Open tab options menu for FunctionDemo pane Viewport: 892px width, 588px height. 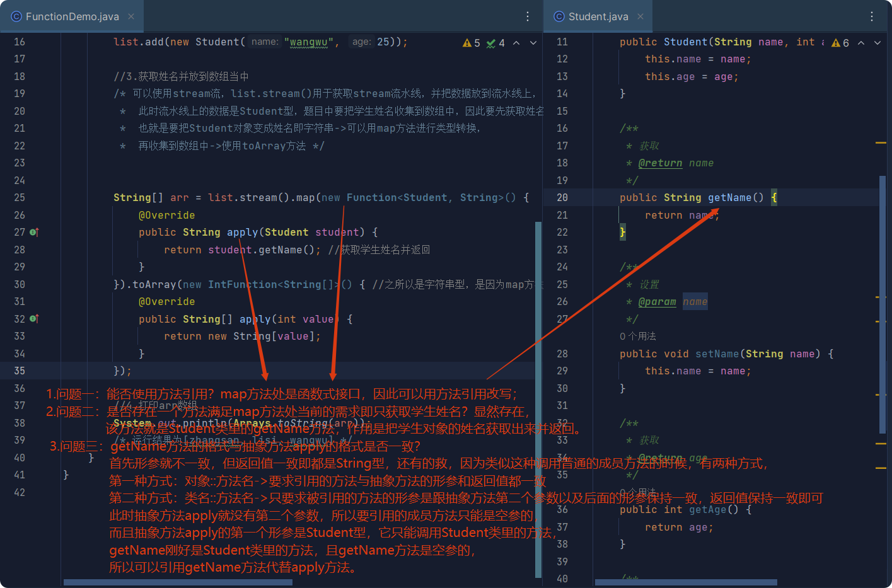(x=528, y=16)
